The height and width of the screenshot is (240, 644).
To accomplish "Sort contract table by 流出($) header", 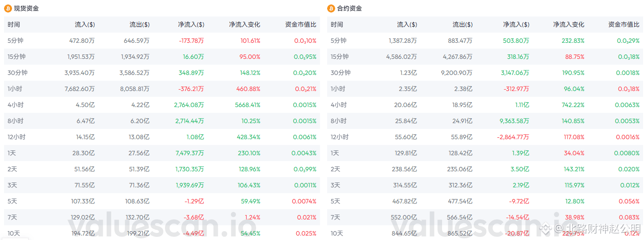I will 463,25.
